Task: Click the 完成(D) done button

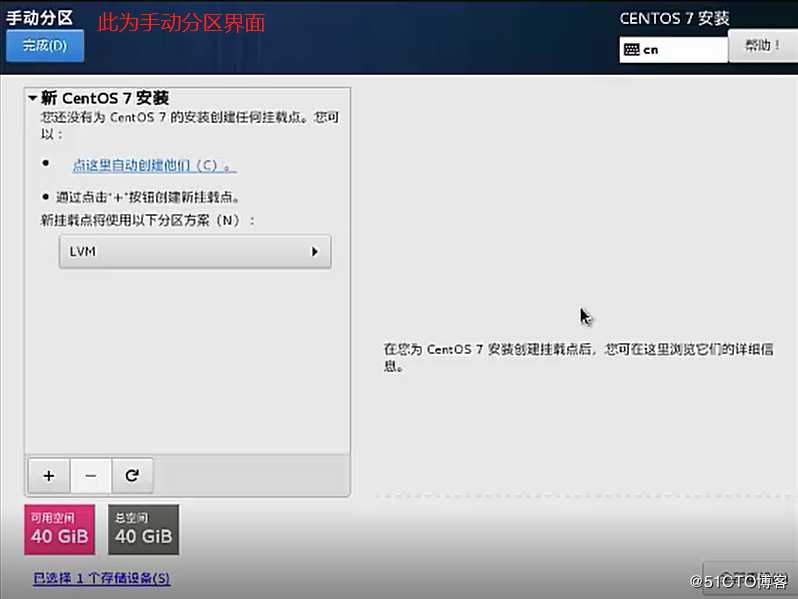Action: coord(45,46)
